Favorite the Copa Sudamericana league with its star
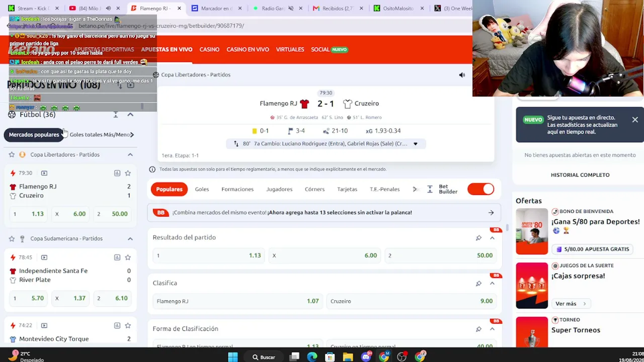Viewport: 644px width, 362px height. pos(12,238)
